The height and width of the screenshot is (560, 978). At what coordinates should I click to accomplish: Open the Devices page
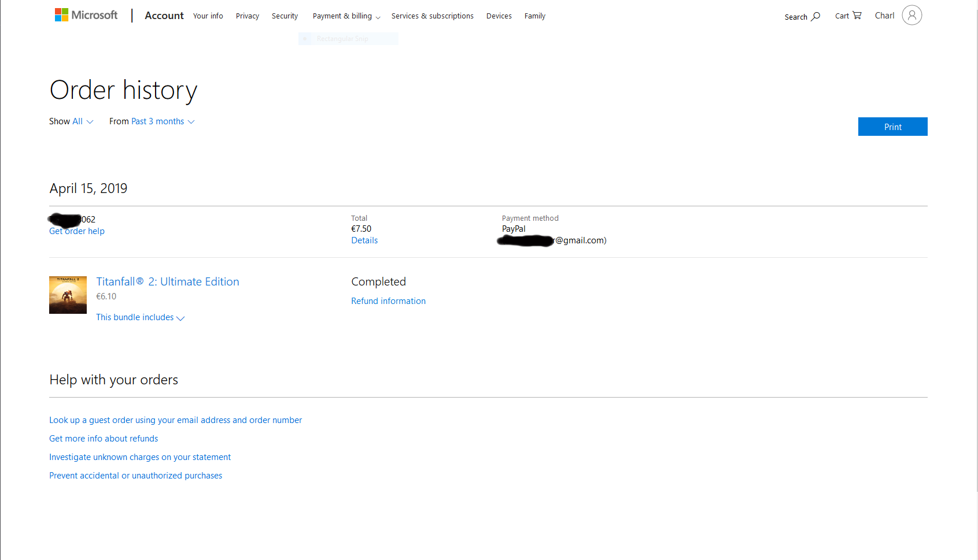point(499,16)
